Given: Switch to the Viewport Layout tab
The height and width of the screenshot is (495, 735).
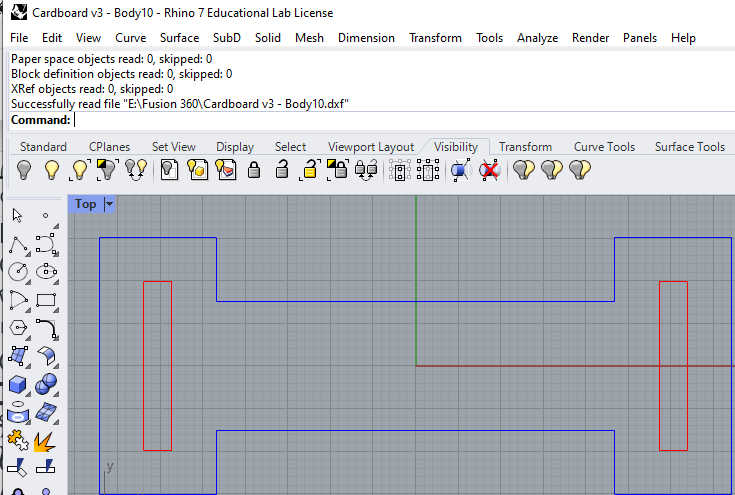Looking at the screenshot, I should click(x=370, y=147).
